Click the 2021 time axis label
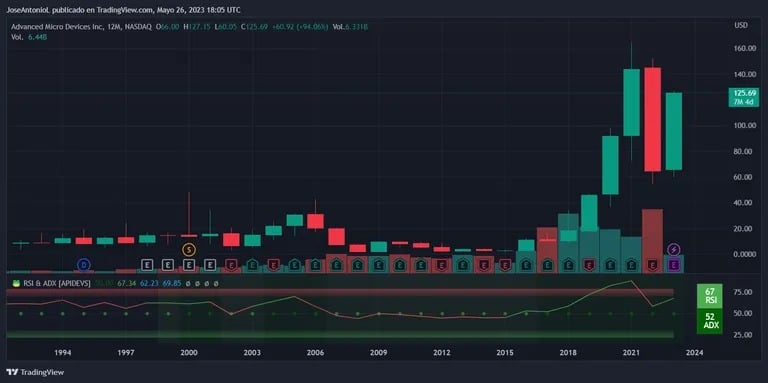The image size is (768, 383). point(631,352)
